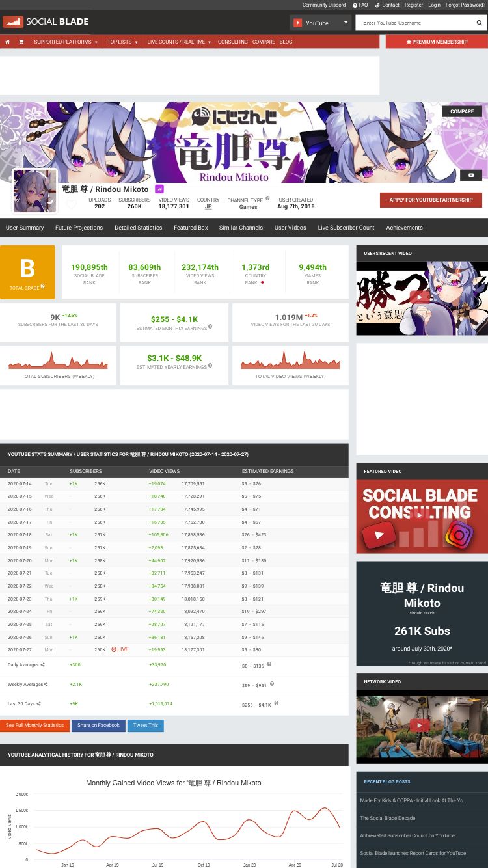Screen dimensions: 488x868
Task: Click the purple chart icon beside channel name
Action: 159,189
